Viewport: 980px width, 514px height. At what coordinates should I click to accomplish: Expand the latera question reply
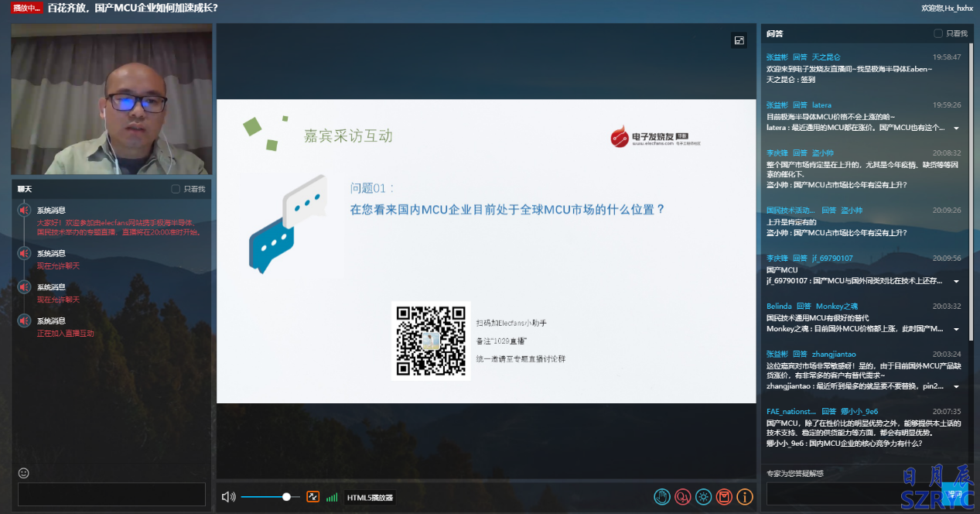[956, 128]
